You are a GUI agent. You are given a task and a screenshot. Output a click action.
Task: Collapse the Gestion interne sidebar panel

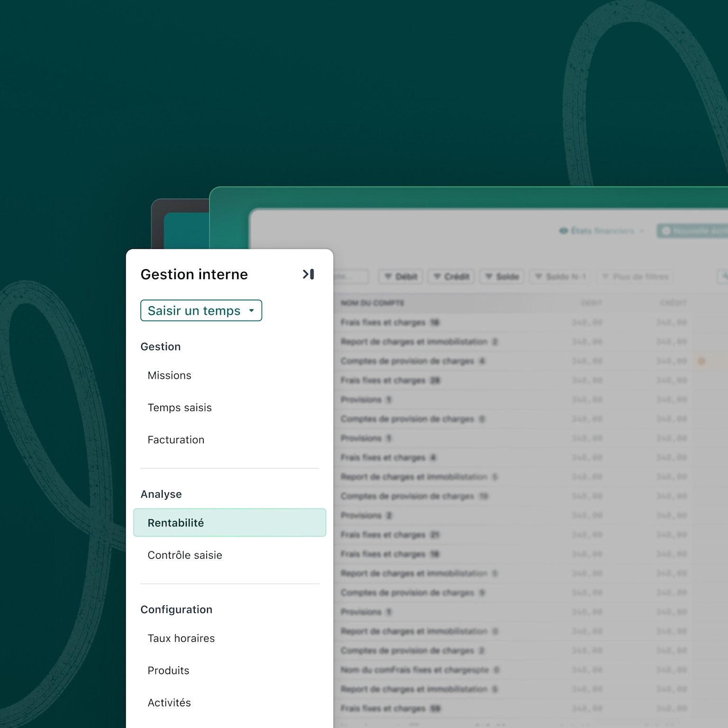[x=309, y=274]
